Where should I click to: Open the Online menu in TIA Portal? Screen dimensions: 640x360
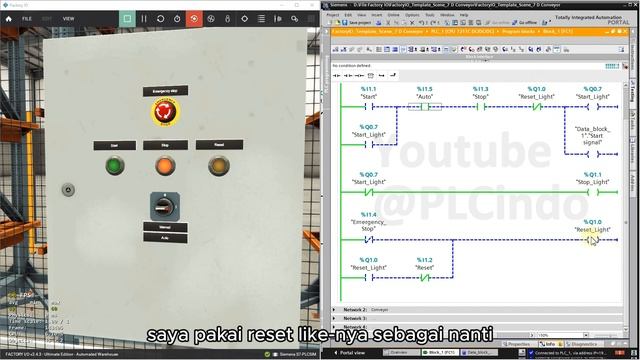tap(393, 15)
